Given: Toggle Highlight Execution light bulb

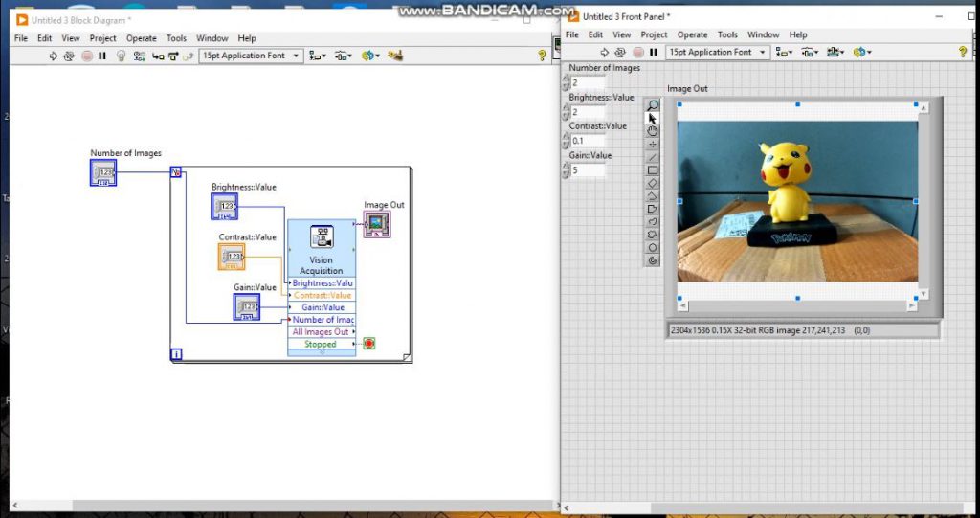Looking at the screenshot, I should coord(122,56).
